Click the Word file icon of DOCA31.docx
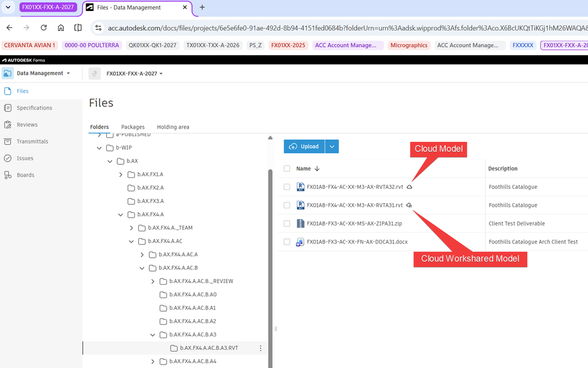This screenshot has height=368, width=588. point(300,242)
